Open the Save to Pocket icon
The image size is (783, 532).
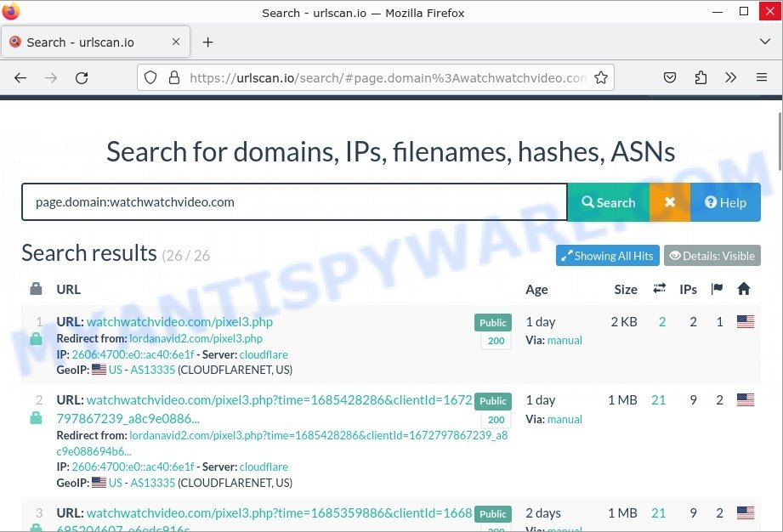670,77
